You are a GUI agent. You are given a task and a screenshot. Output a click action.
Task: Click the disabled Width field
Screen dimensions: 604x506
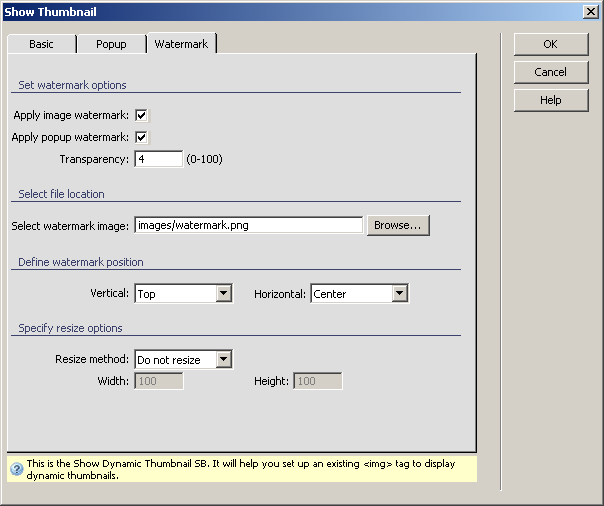coord(158,381)
